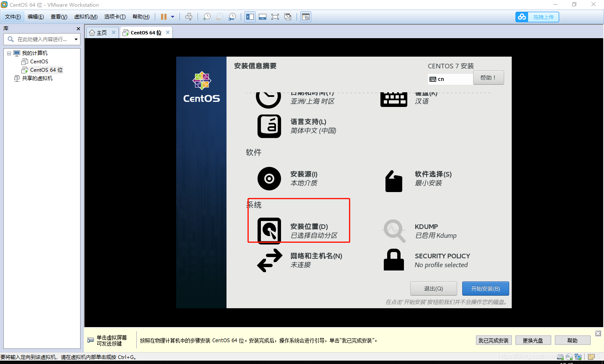Expand the library search options dropdown
The image size is (604, 364).
tap(76, 39)
